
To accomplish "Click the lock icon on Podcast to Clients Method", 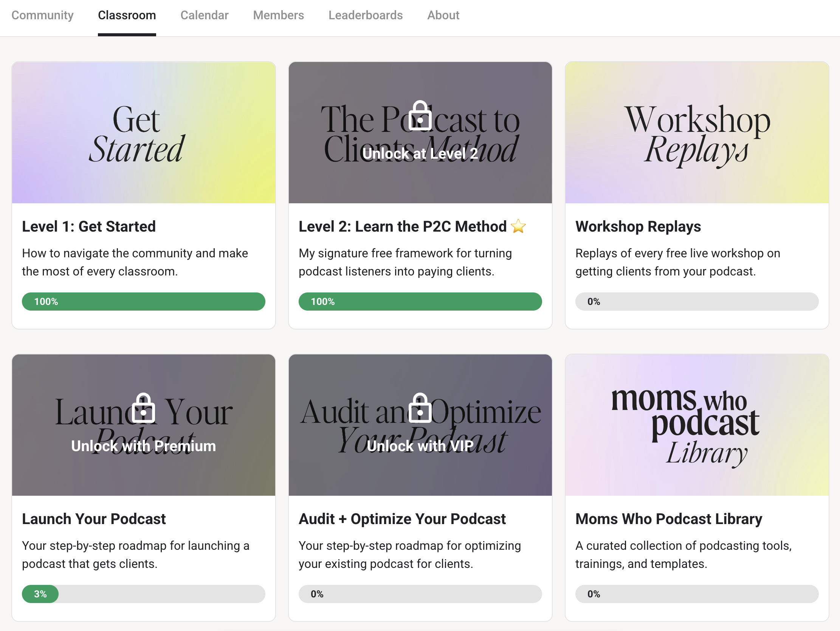I will (x=420, y=115).
